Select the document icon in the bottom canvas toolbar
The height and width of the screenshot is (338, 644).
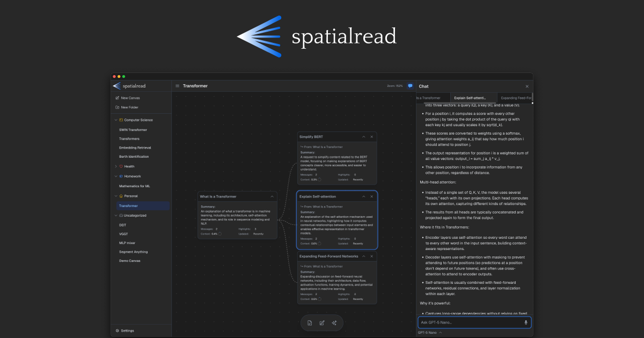pyautogui.click(x=310, y=322)
